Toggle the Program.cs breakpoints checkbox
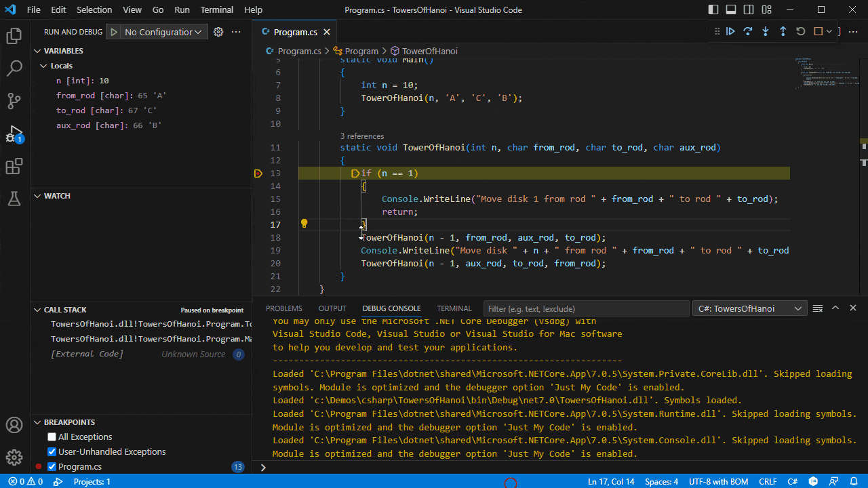The image size is (868, 488). (x=52, y=466)
